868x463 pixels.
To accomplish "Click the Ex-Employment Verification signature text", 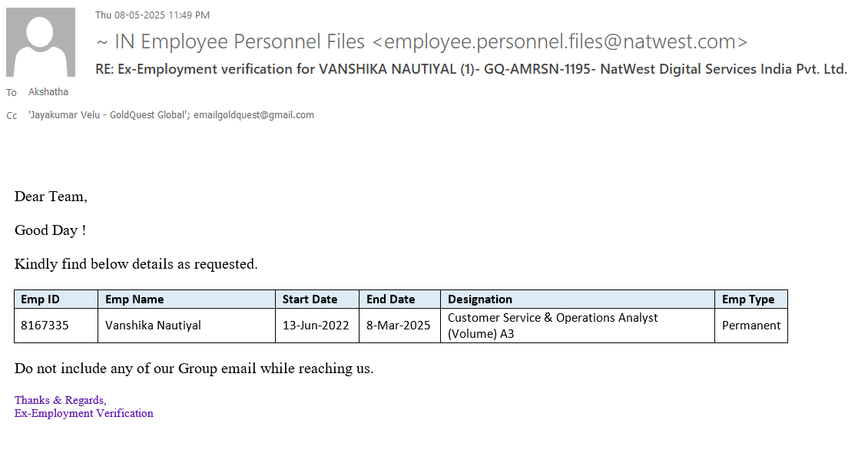I will pos(84,414).
